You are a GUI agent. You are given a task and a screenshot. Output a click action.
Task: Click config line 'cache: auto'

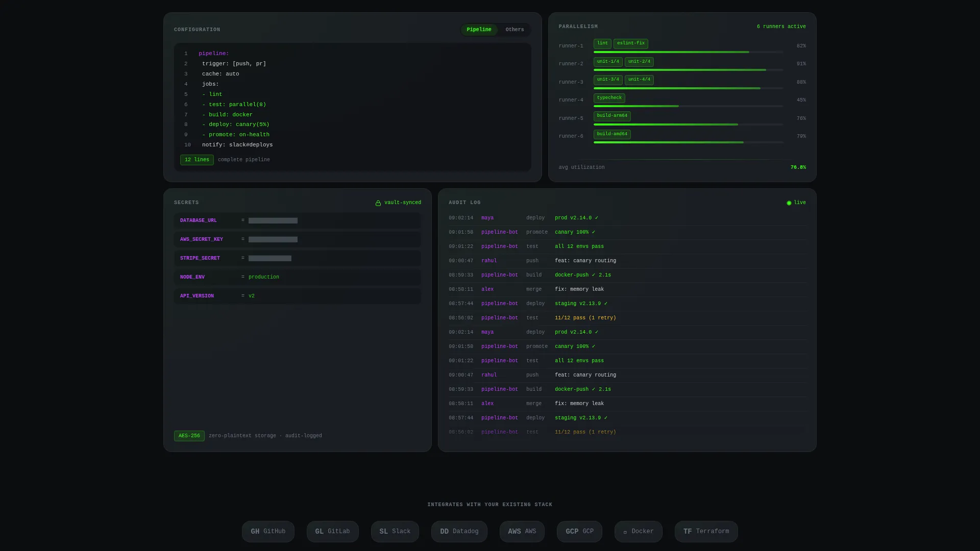pyautogui.click(x=220, y=74)
